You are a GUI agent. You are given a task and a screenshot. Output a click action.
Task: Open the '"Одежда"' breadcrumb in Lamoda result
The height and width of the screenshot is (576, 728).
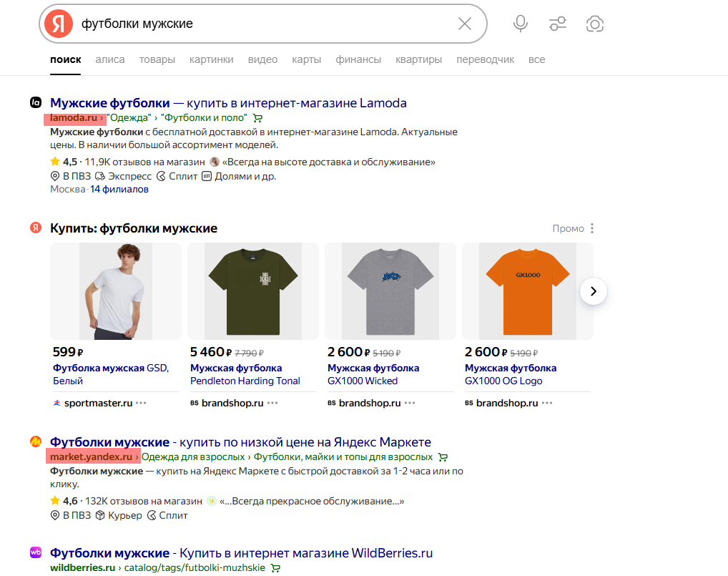click(129, 118)
